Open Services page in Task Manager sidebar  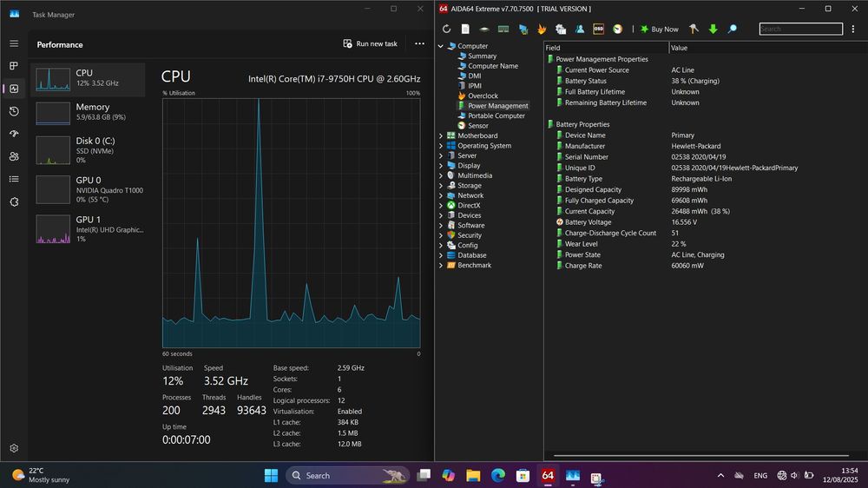pos(14,202)
